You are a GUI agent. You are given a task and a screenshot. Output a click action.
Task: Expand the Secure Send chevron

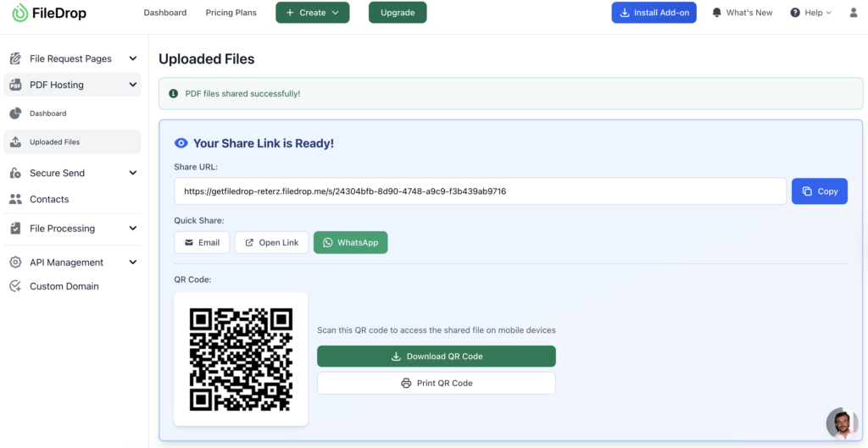click(133, 173)
